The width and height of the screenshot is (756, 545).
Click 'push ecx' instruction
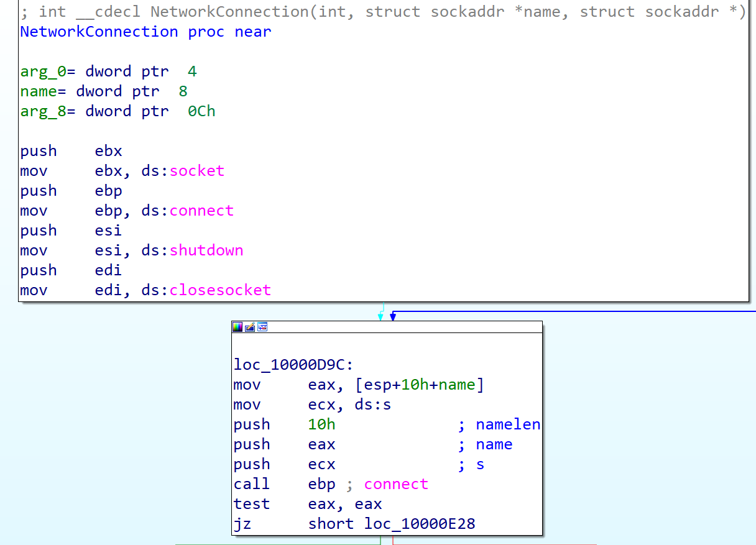pyautogui.click(x=284, y=464)
